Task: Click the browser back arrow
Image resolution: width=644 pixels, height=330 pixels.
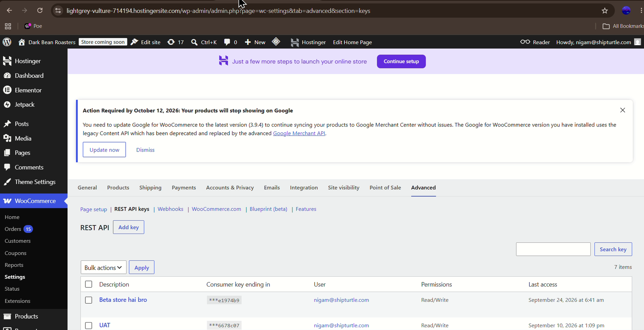Action: click(9, 11)
